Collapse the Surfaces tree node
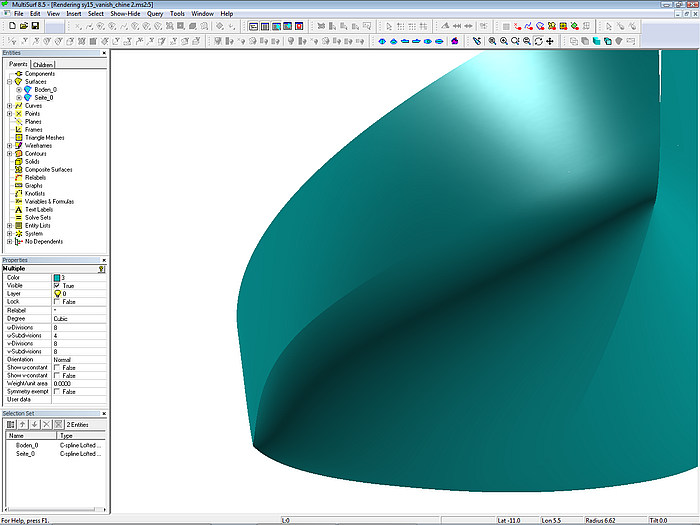The width and height of the screenshot is (700, 525). pos(9,81)
